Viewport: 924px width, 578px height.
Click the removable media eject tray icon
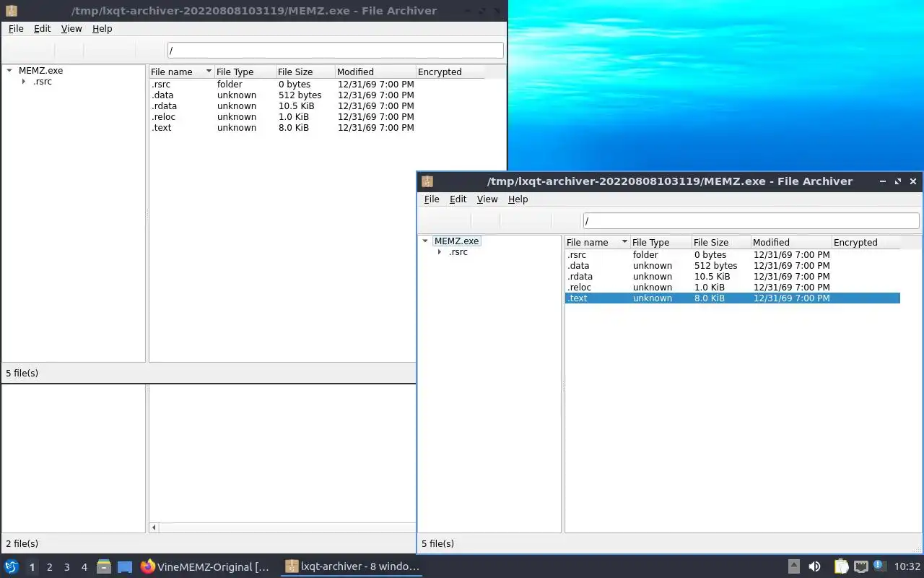pos(793,566)
